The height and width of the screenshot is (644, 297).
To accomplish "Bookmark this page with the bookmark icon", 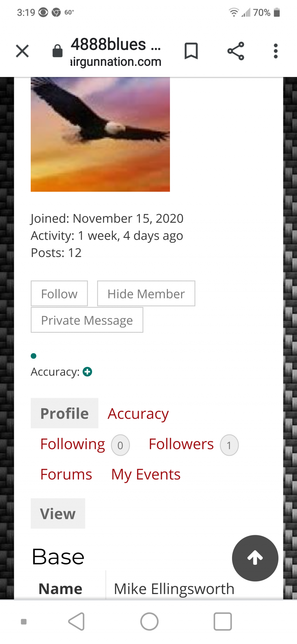I will [191, 51].
